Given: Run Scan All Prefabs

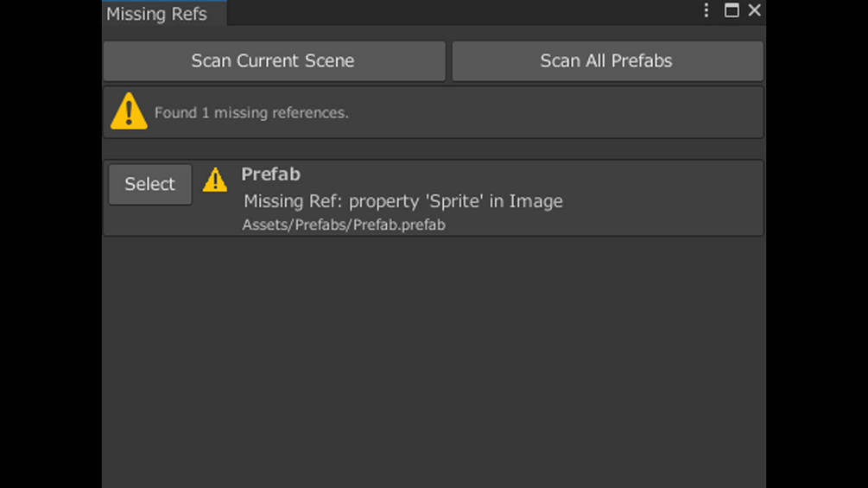Looking at the screenshot, I should pos(606,61).
